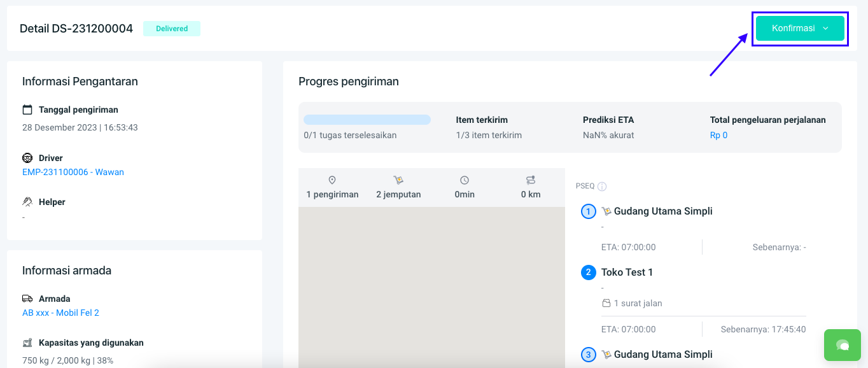Select stop 2 Toko Test 1
This screenshot has width=868, height=368.
(627, 272)
